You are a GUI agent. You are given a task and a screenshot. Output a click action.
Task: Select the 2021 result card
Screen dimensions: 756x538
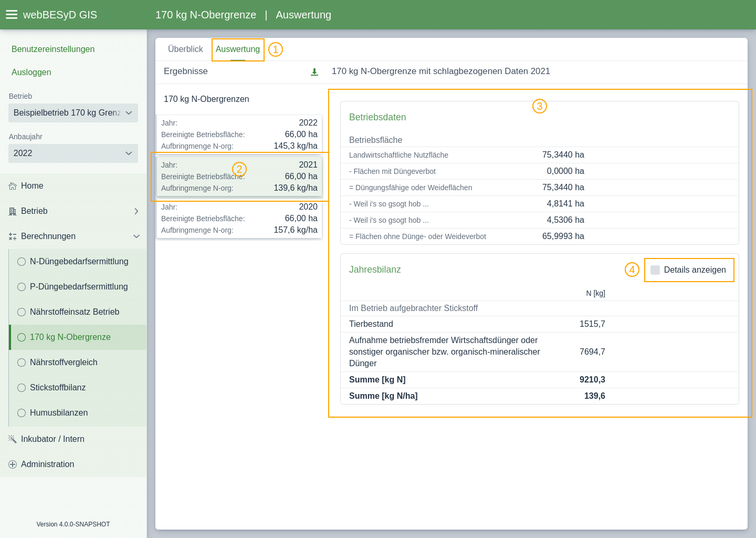239,177
